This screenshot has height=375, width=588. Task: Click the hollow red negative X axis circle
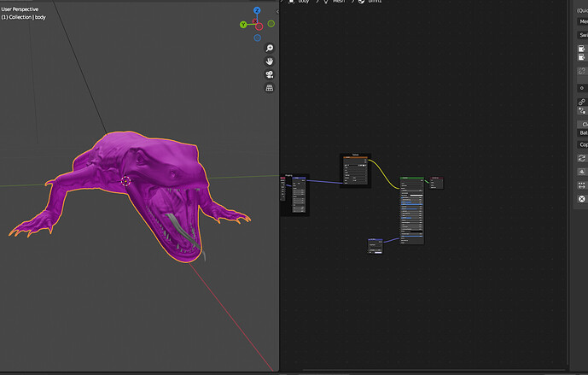[259, 26]
